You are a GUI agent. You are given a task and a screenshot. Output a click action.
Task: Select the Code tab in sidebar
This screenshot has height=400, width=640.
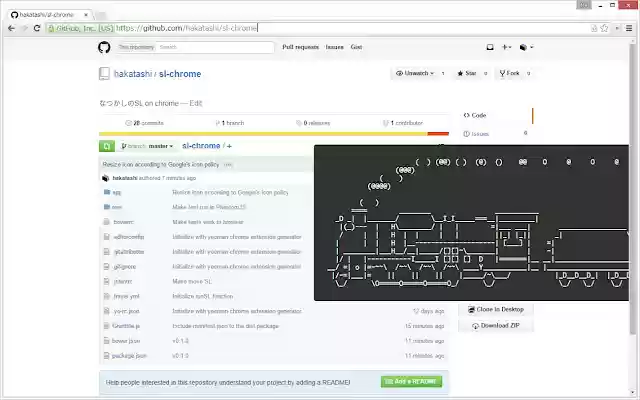(x=496, y=116)
